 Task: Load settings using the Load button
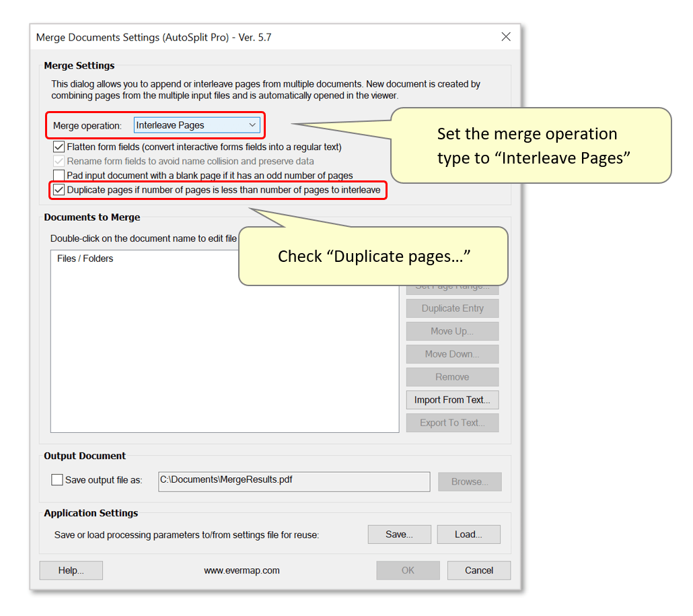coord(468,534)
